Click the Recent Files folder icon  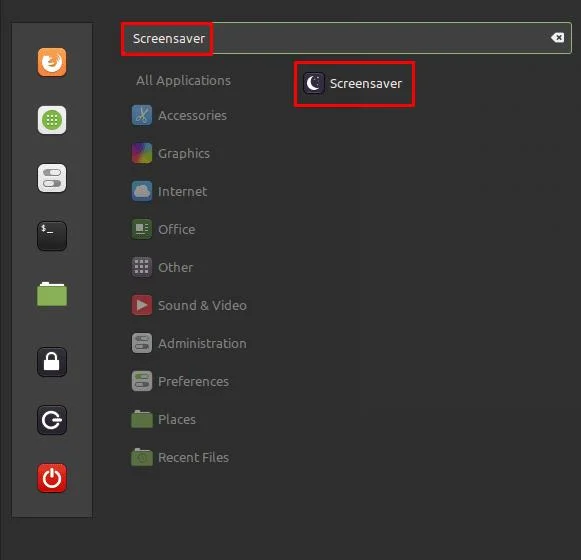tap(142, 457)
